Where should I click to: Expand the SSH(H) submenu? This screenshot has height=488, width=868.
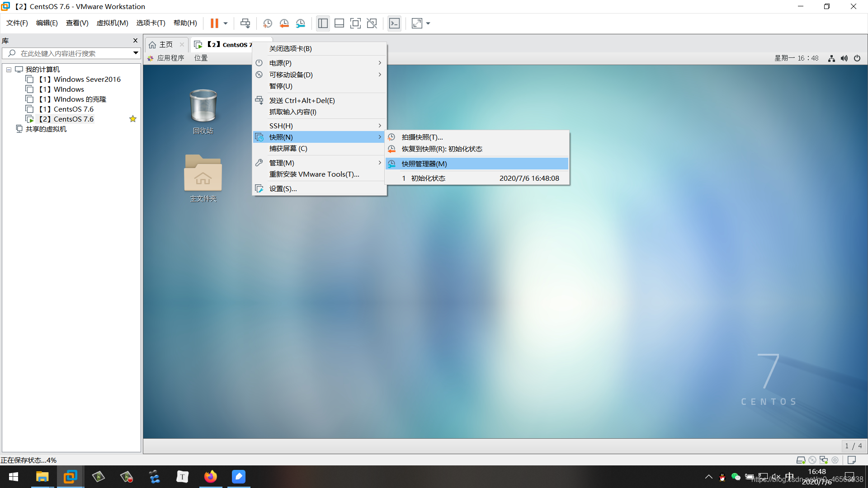[319, 126]
